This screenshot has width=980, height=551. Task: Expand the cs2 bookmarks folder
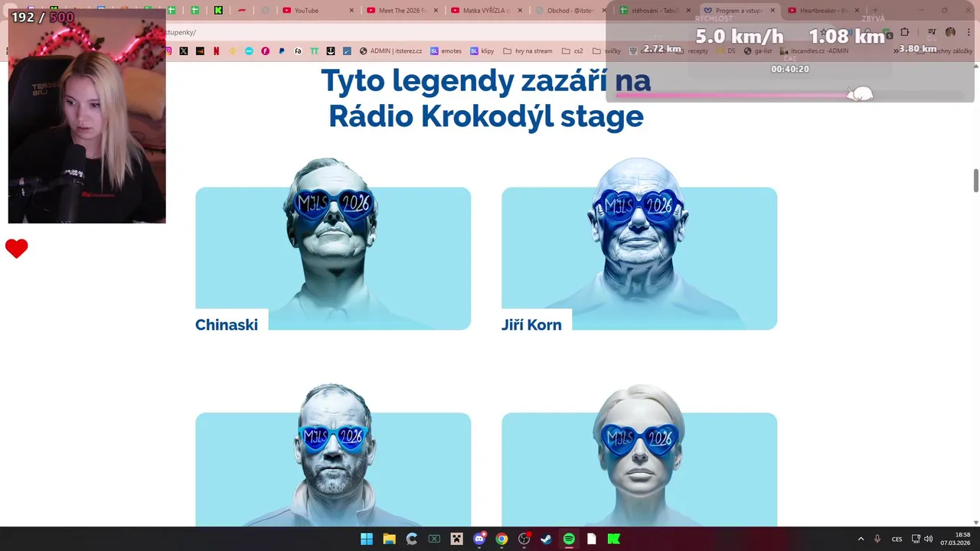573,51
